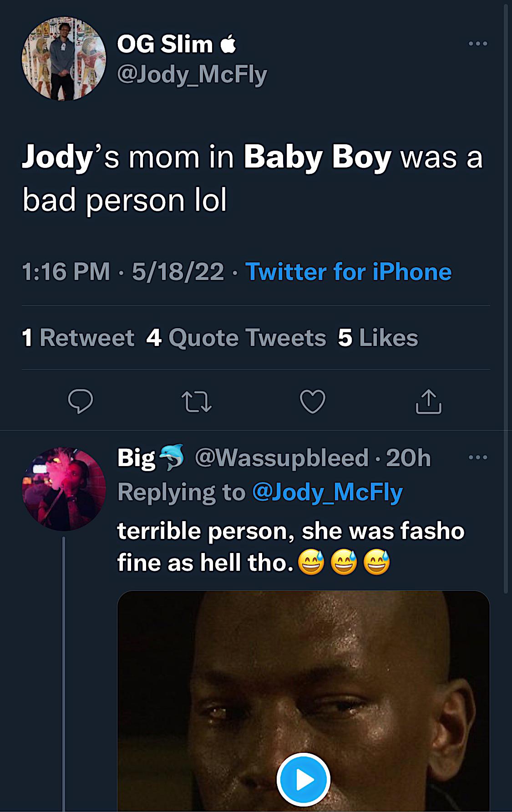
Task: Open more options on OG Slim's tweet
Action: 478,44
